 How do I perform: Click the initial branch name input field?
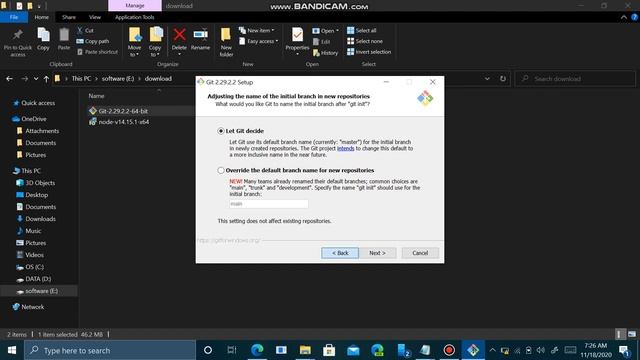point(269,204)
